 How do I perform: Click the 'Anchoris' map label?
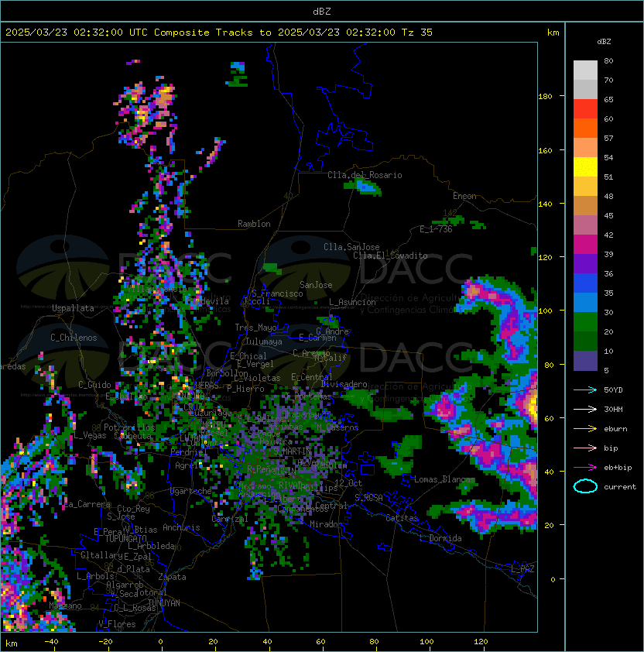[181, 527]
